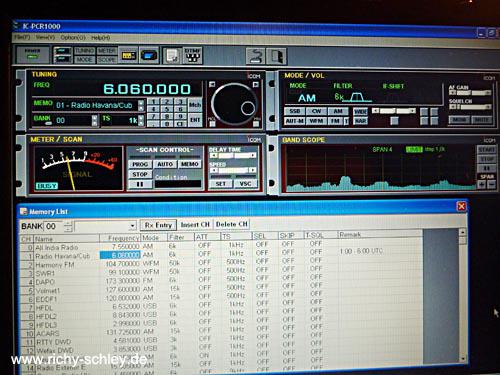The image size is (500, 375).
Task: Click keypad digit 1
Action: pos(153,102)
